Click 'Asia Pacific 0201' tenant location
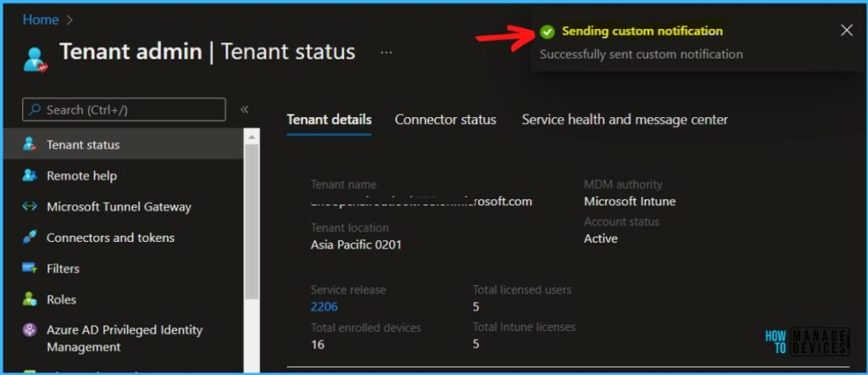 [356, 244]
